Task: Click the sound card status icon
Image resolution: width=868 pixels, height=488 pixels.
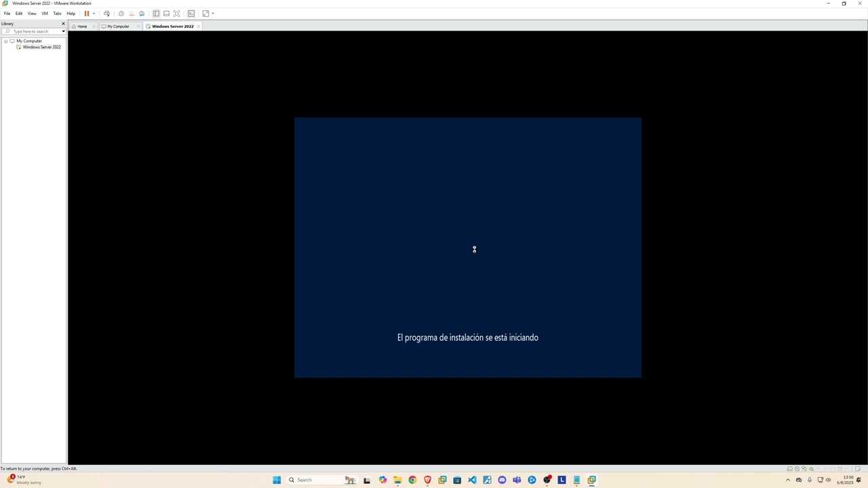Action: point(811,469)
